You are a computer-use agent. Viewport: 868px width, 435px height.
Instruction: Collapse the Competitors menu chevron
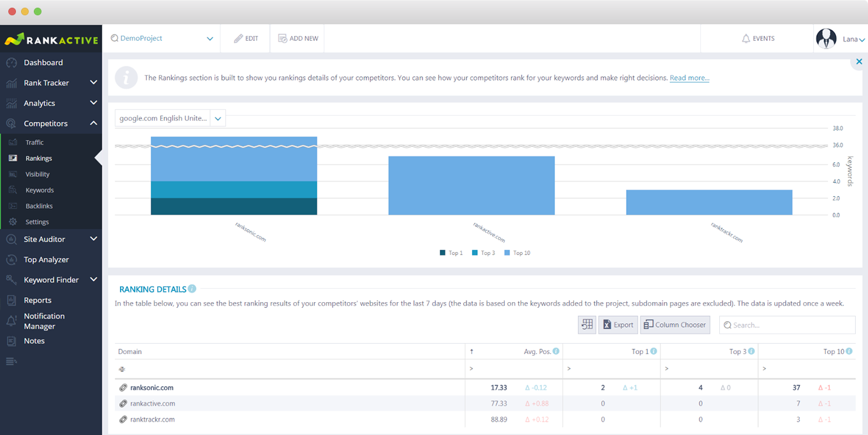(94, 123)
